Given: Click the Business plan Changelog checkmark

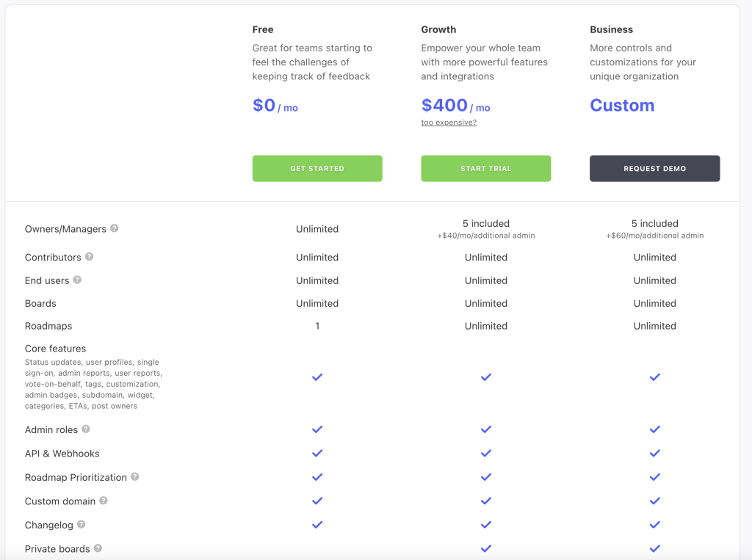Looking at the screenshot, I should click(x=654, y=525).
